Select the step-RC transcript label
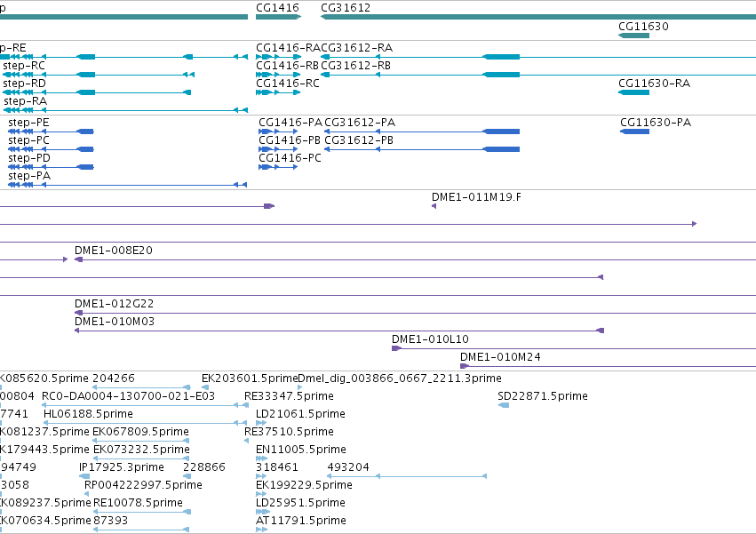 [24, 66]
